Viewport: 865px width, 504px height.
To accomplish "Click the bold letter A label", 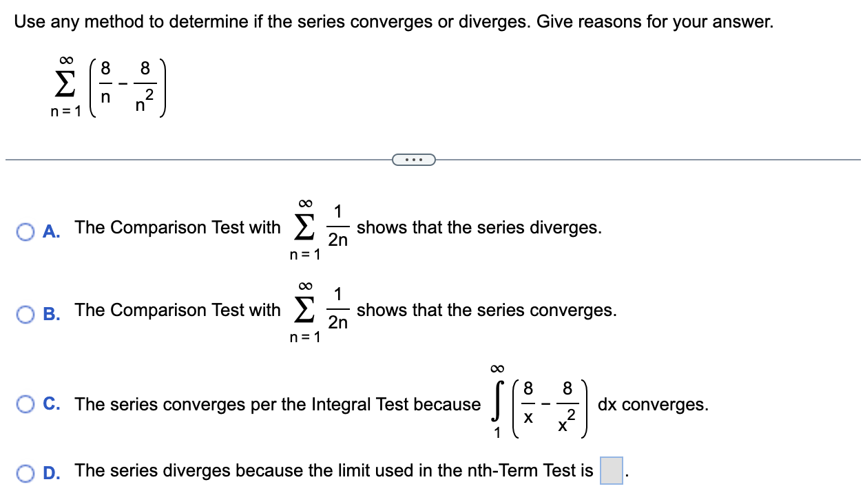I will pyautogui.click(x=52, y=229).
